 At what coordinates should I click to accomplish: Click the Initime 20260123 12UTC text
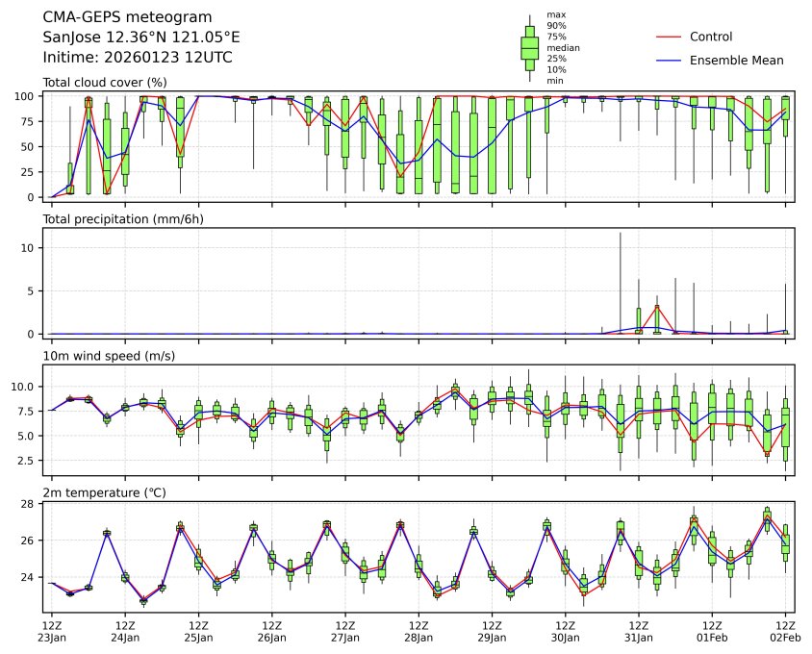coord(138,58)
